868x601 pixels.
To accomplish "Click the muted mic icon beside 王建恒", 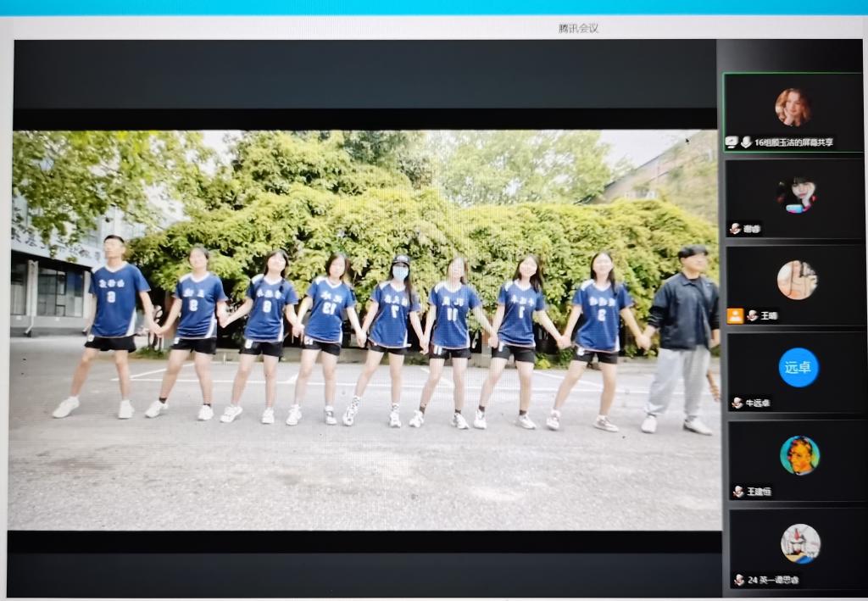I will coord(737,492).
